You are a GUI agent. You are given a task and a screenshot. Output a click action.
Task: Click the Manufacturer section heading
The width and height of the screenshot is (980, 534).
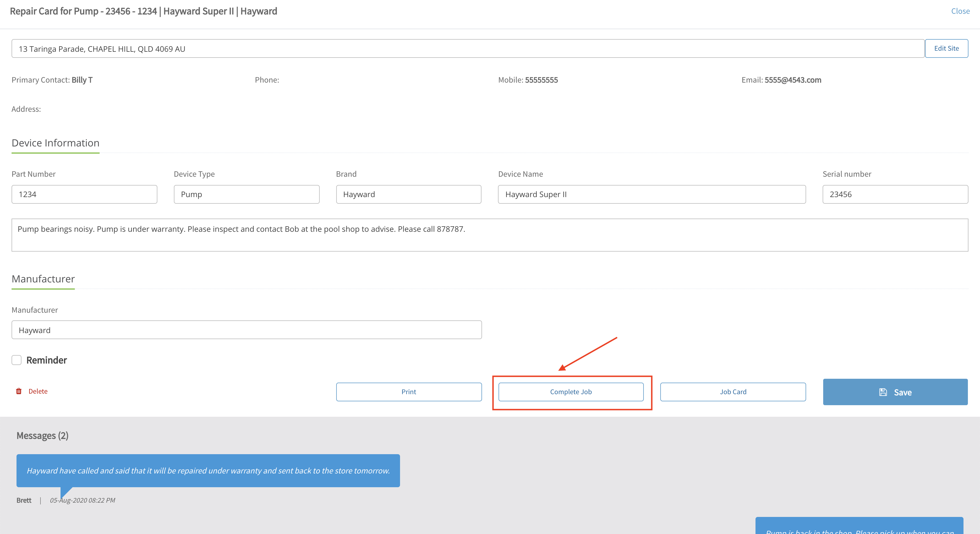(x=43, y=279)
